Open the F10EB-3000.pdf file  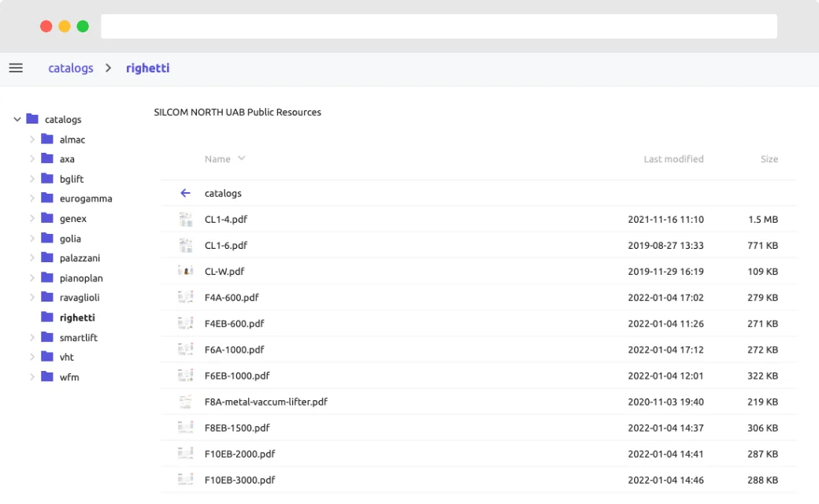(239, 480)
